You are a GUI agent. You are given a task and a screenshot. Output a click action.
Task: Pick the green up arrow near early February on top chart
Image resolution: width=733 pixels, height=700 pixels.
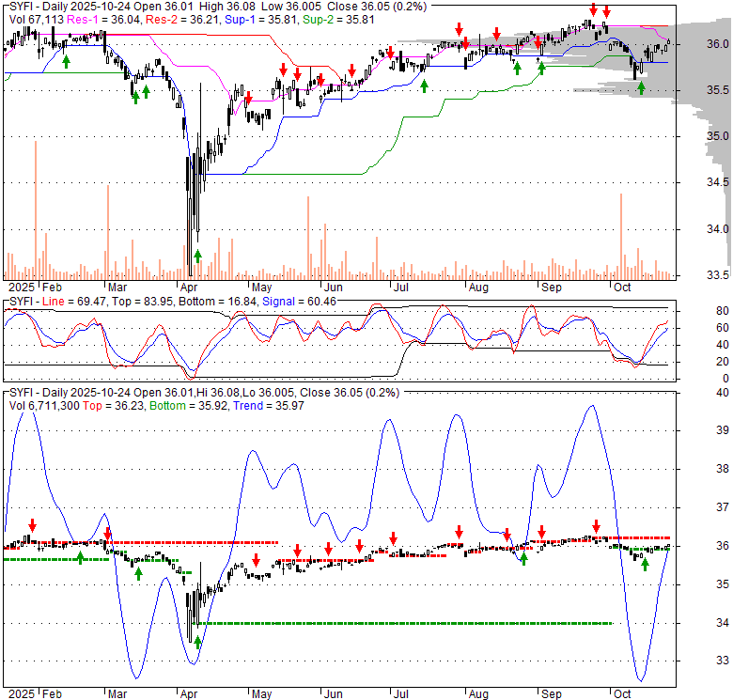pyautogui.click(x=66, y=60)
